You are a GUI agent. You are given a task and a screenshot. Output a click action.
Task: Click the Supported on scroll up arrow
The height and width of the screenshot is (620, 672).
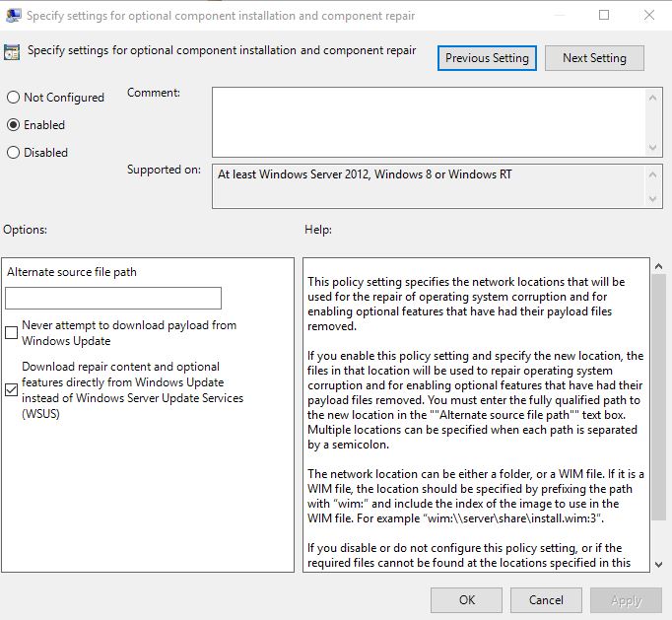click(654, 173)
